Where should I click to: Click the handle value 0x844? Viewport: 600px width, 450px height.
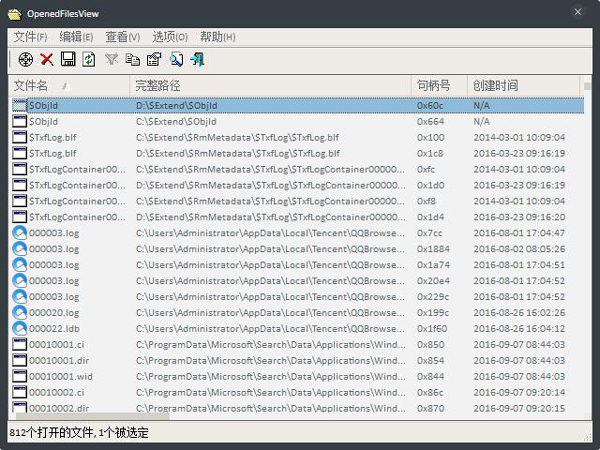[430, 376]
